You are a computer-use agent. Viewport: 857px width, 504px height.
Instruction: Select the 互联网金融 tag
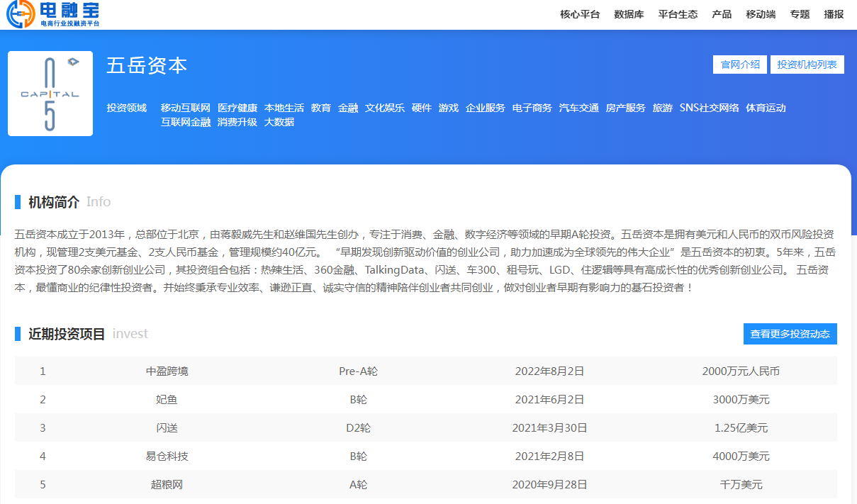point(186,122)
